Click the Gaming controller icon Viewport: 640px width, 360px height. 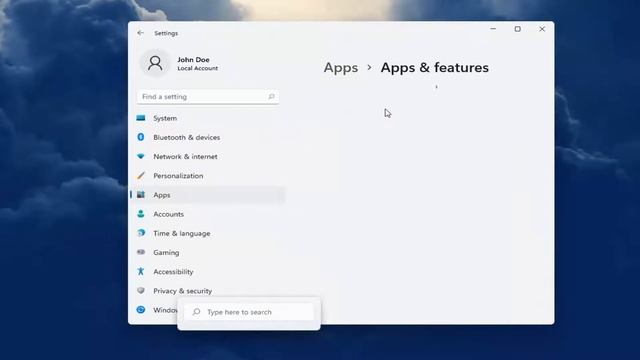pos(141,252)
